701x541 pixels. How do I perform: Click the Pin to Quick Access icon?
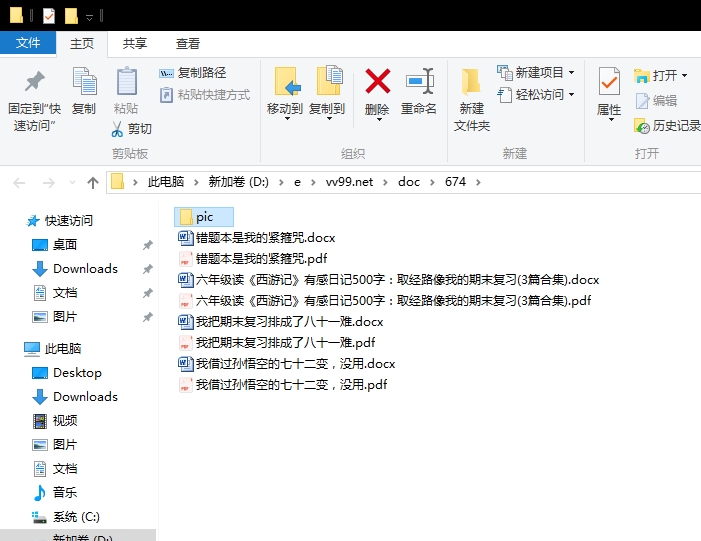(x=34, y=81)
